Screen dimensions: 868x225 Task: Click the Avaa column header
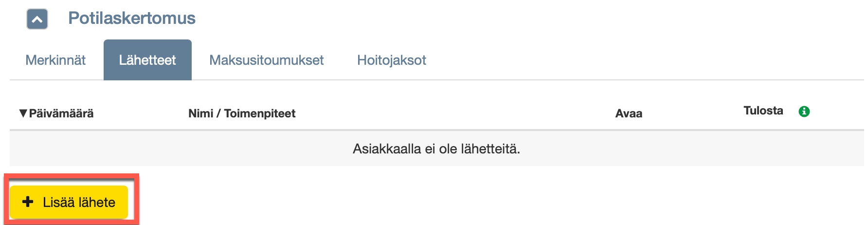[x=629, y=113]
